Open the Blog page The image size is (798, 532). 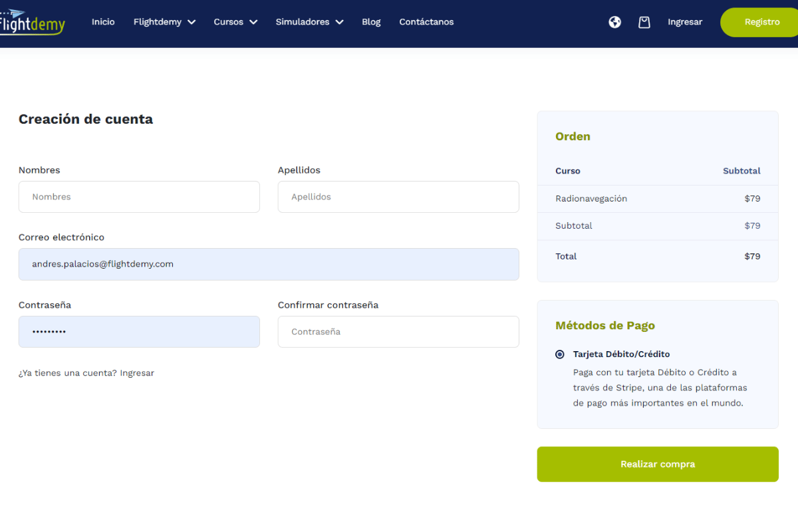tap(371, 22)
